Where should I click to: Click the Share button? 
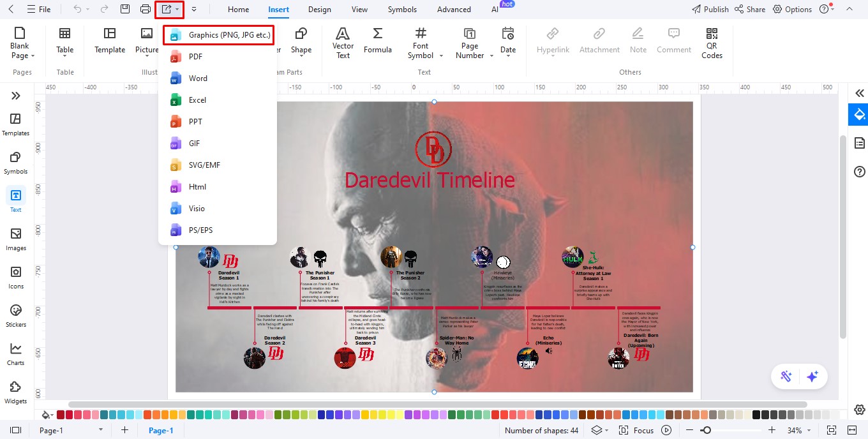click(750, 10)
